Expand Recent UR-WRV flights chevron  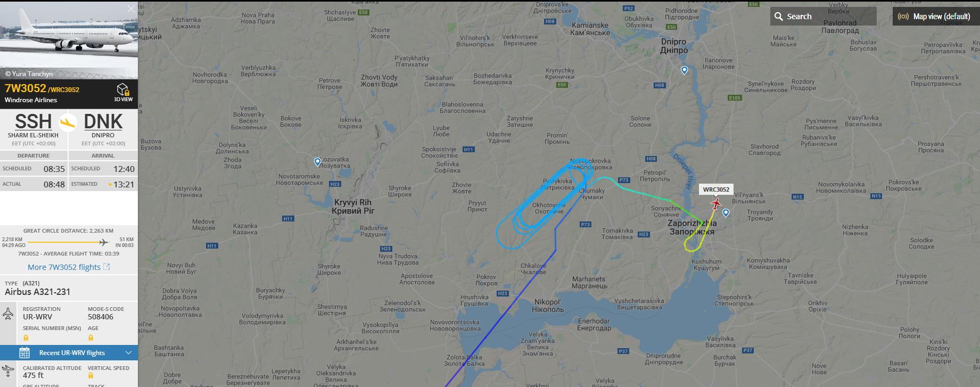click(128, 352)
